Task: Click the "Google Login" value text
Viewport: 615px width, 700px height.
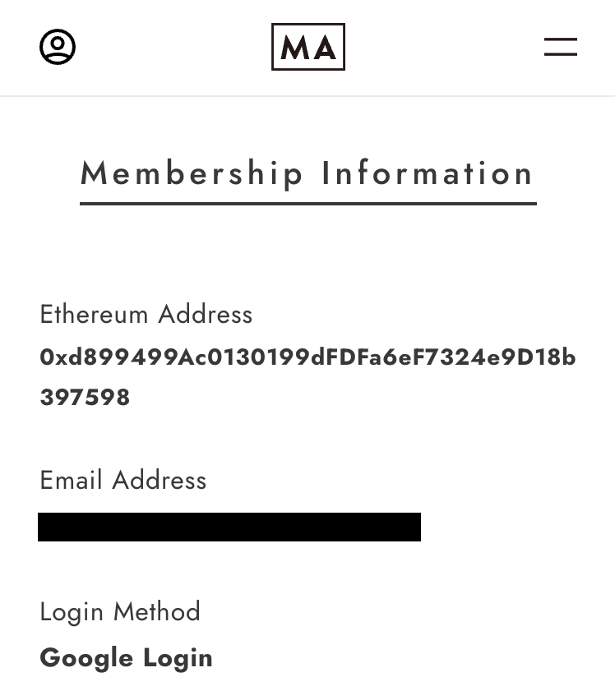Action: pyautogui.click(x=126, y=658)
